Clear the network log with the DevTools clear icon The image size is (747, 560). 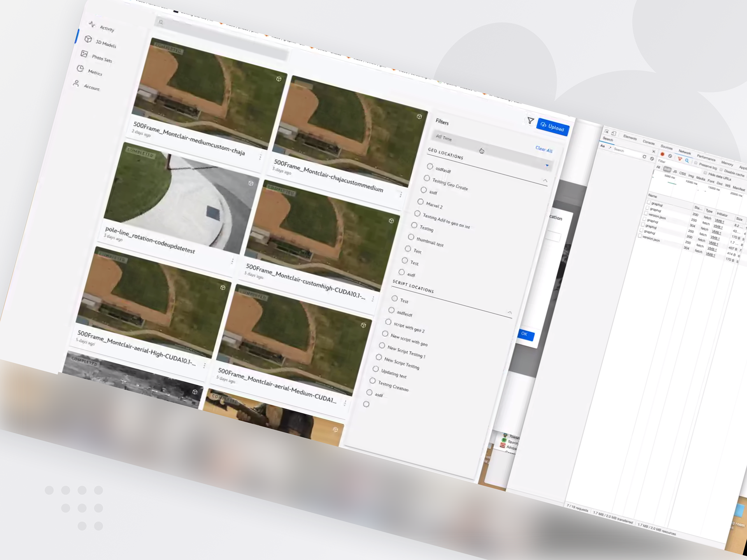tap(670, 156)
